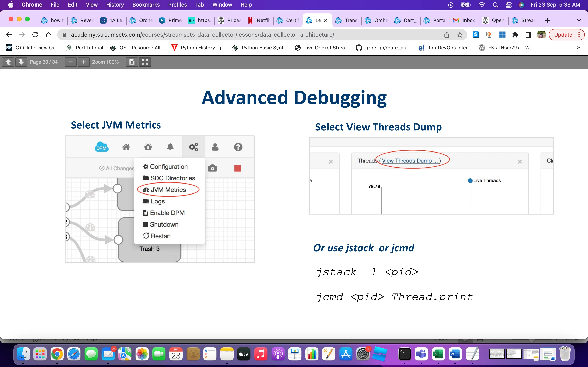Image resolution: width=588 pixels, height=367 pixels.
Task: Reload the current page
Action: pyautogui.click(x=35, y=34)
